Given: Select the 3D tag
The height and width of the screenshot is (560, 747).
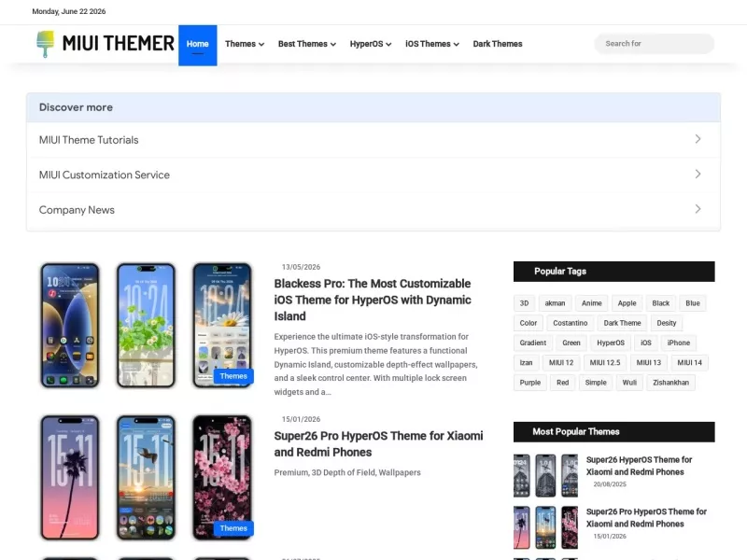Looking at the screenshot, I should 524,303.
